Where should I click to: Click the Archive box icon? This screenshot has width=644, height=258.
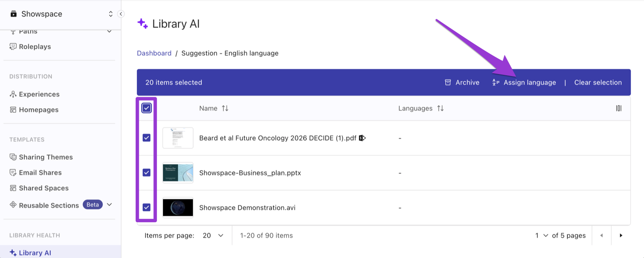[448, 83]
